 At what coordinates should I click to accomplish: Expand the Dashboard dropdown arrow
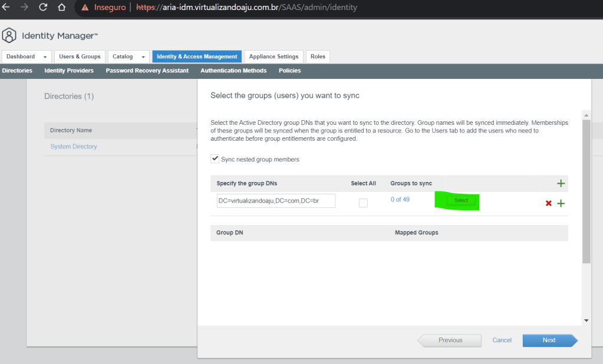(45, 57)
